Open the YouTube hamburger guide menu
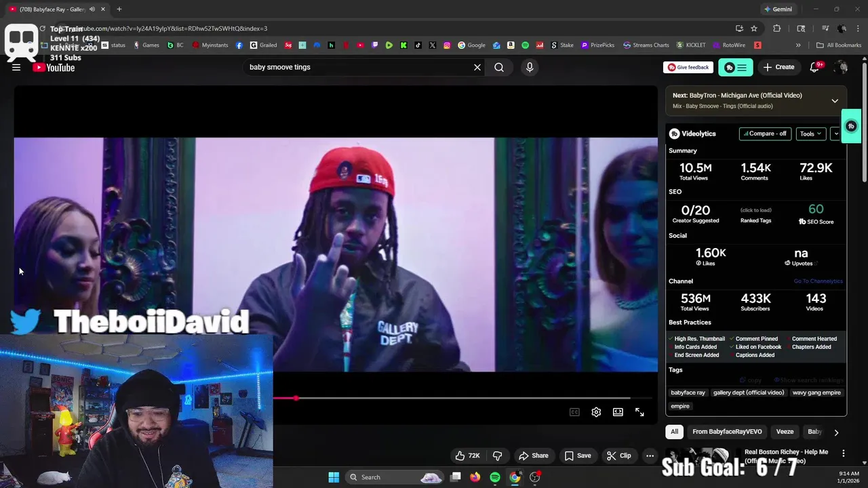 [16, 67]
